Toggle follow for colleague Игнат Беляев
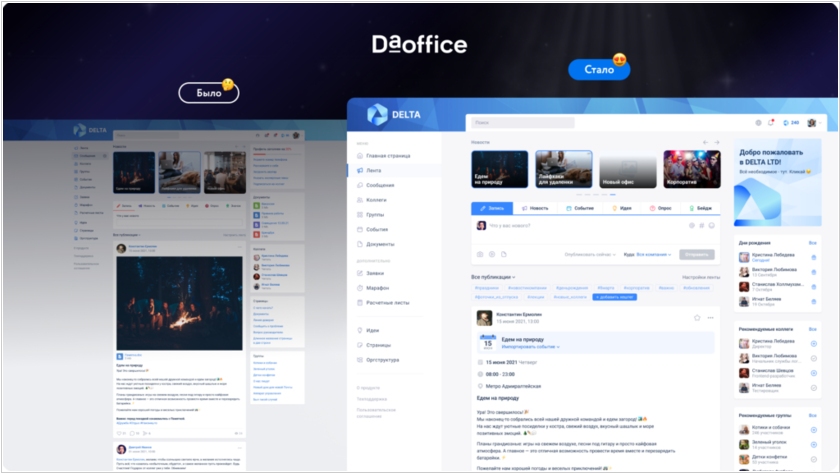840x473 pixels. 813,388
